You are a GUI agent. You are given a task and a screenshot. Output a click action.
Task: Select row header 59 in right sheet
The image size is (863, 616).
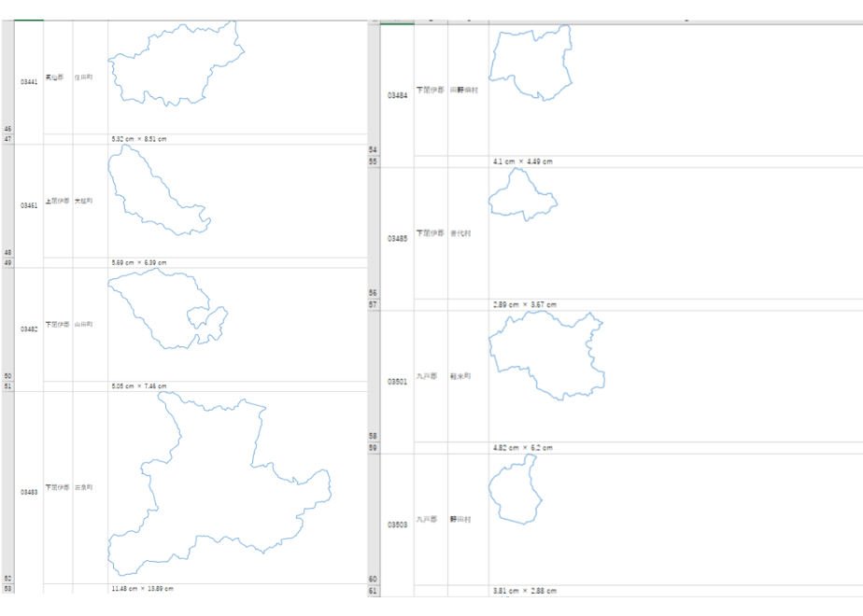point(374,448)
